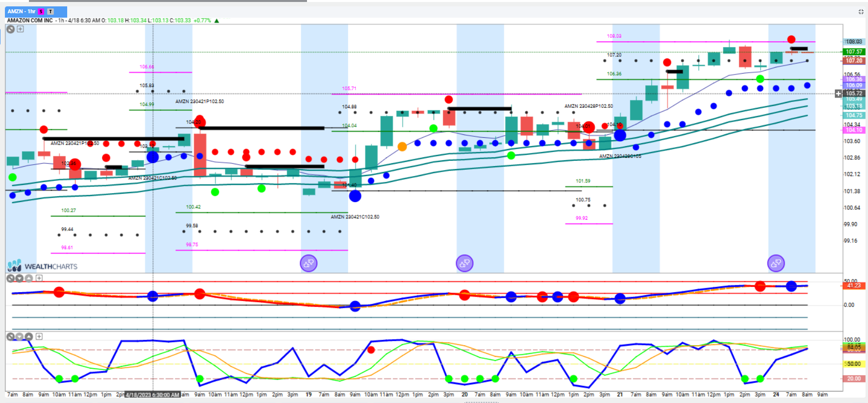Move the middle oscillator panel up
This screenshot has width=868, height=403.
(x=29, y=278)
